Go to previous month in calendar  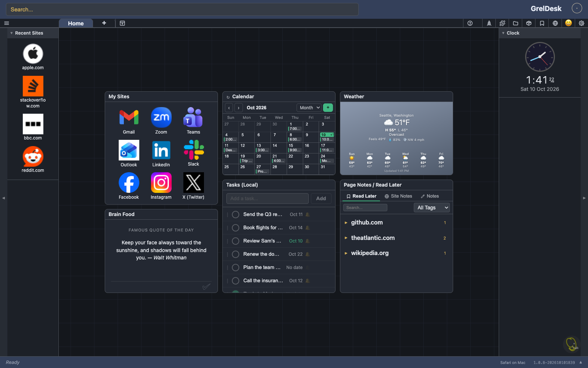(229, 108)
